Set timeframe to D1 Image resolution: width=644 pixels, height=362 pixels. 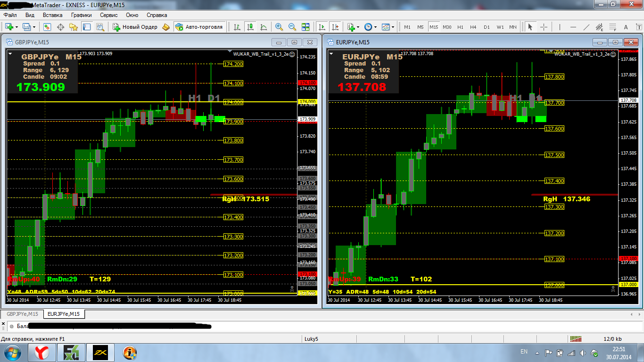[487, 27]
